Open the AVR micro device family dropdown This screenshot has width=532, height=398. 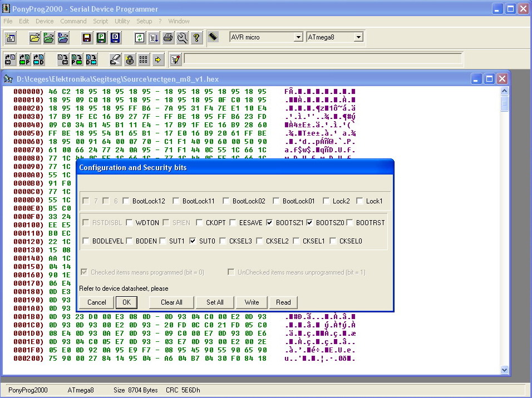coord(298,37)
